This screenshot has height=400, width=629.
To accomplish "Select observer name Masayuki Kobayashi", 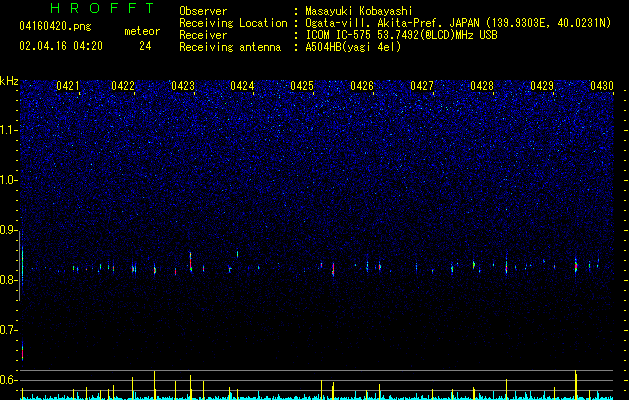I will [359, 11].
